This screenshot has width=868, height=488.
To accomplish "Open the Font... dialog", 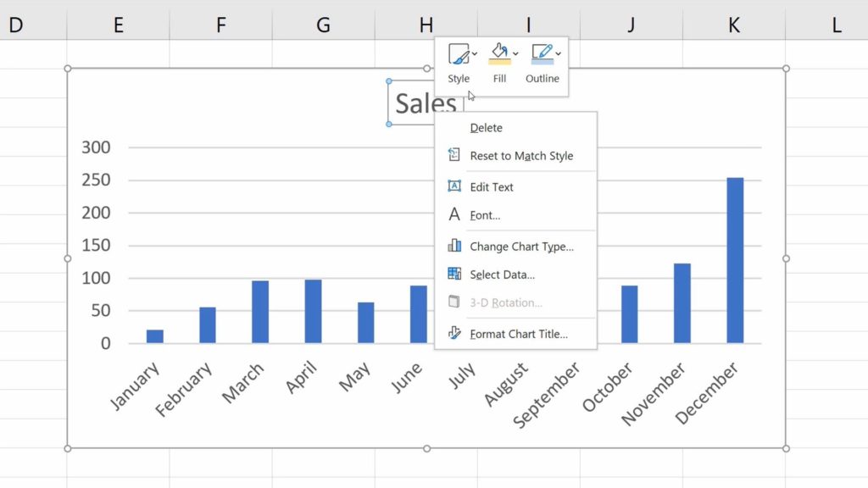I will coord(485,214).
